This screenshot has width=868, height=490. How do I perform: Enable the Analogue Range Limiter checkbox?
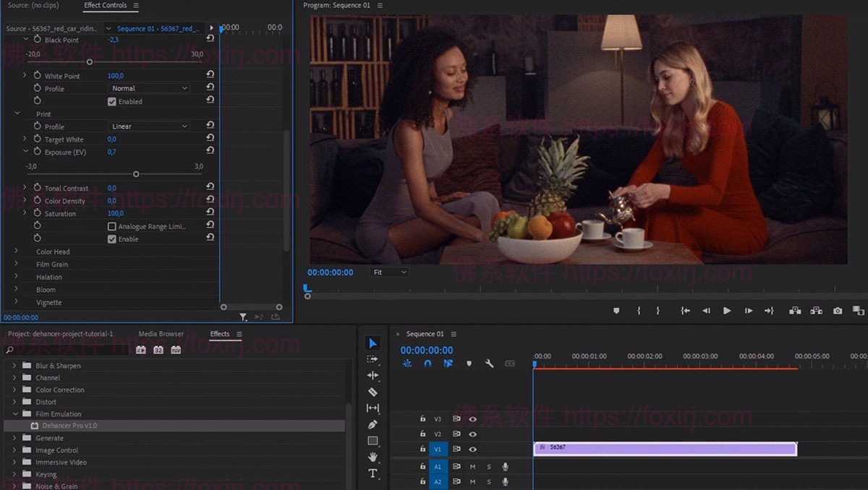(112, 227)
